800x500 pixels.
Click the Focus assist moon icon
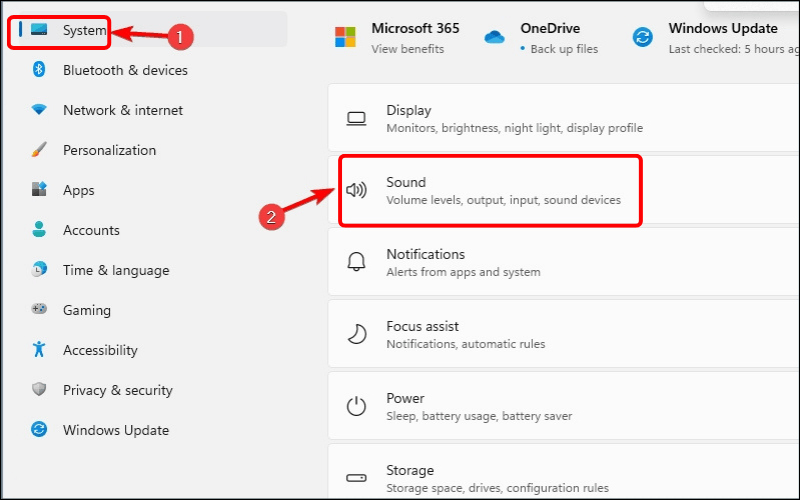[x=357, y=334]
